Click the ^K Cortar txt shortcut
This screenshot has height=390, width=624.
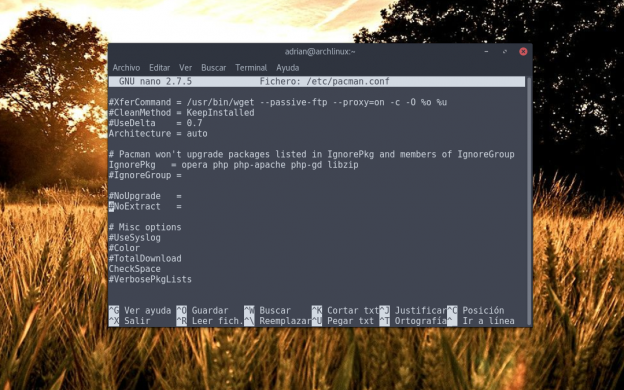(345, 310)
